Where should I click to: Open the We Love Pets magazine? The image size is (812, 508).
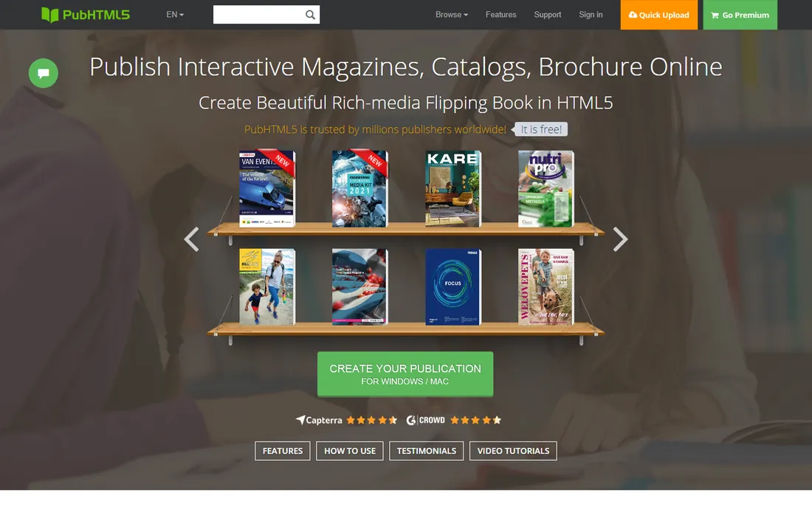coord(546,287)
